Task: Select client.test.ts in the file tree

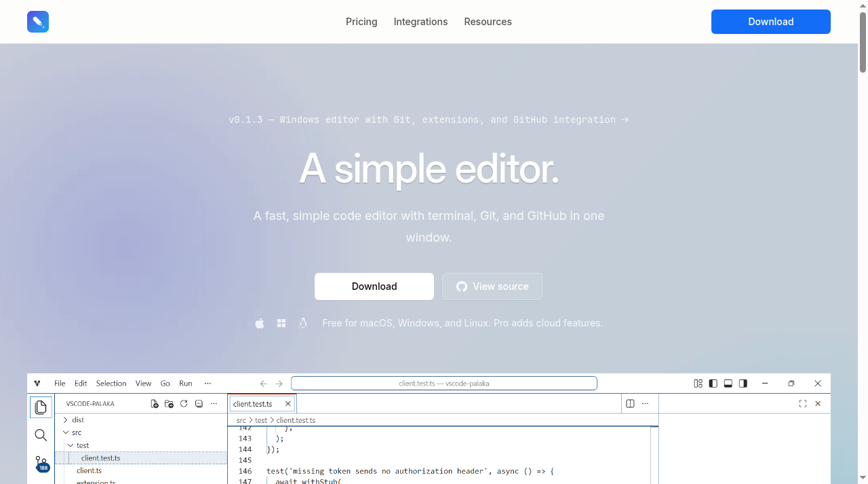Action: [141, 458]
